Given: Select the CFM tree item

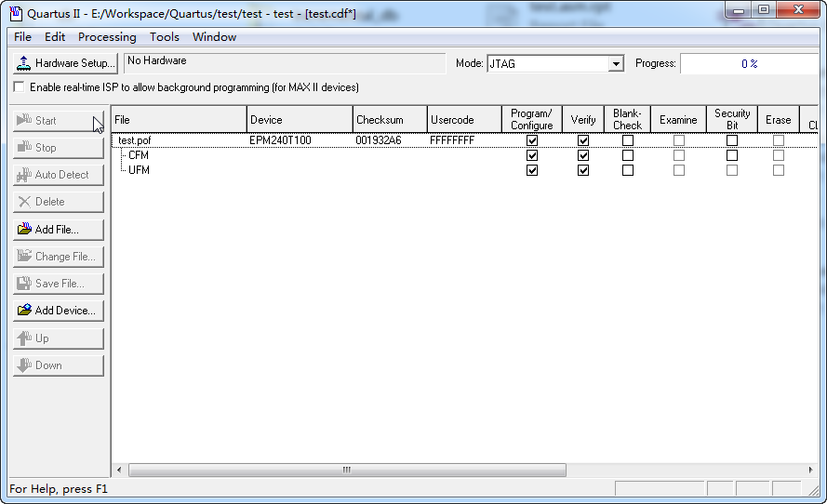Looking at the screenshot, I should 139,155.
